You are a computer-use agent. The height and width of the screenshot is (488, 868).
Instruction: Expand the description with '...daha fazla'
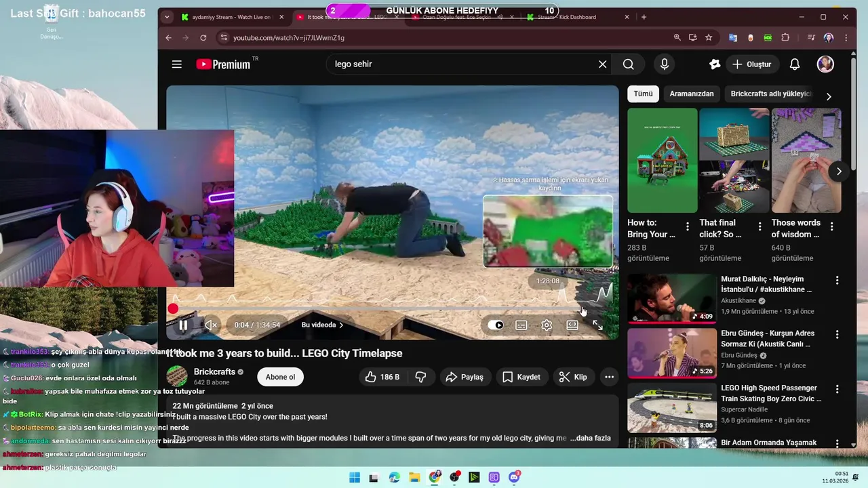point(591,438)
